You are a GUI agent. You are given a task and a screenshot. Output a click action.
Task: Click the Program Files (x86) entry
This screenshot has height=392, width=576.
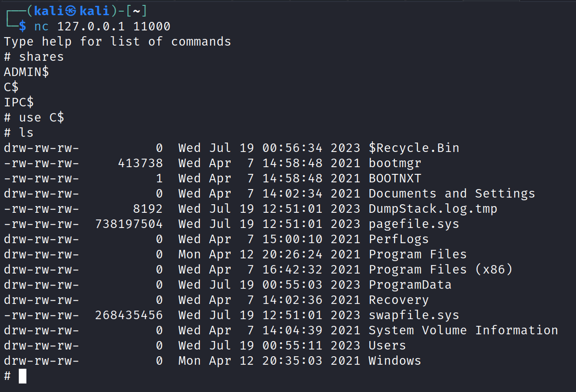point(441,270)
